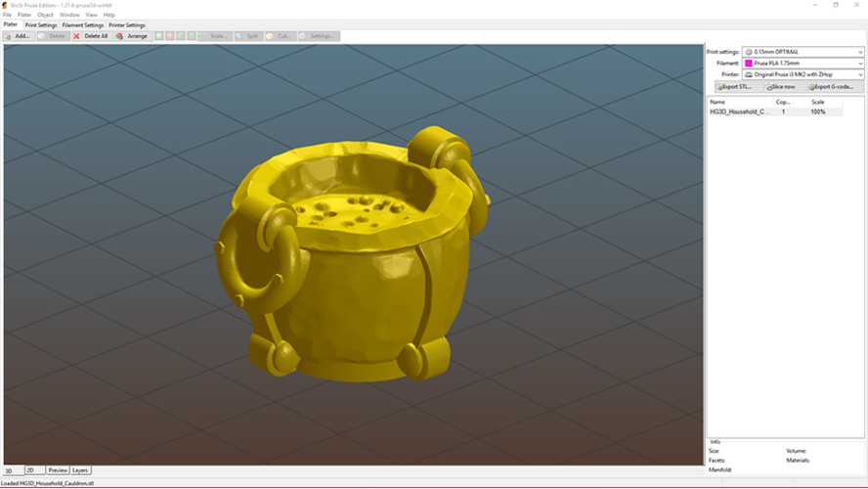This screenshot has height=489, width=868.
Task: Click the Export G-code... button
Action: tap(836, 87)
